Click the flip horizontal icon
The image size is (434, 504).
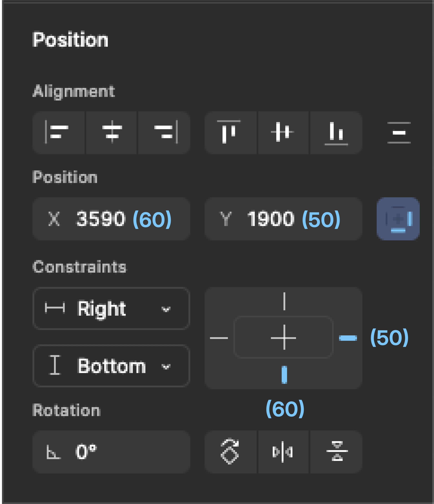[283, 452]
